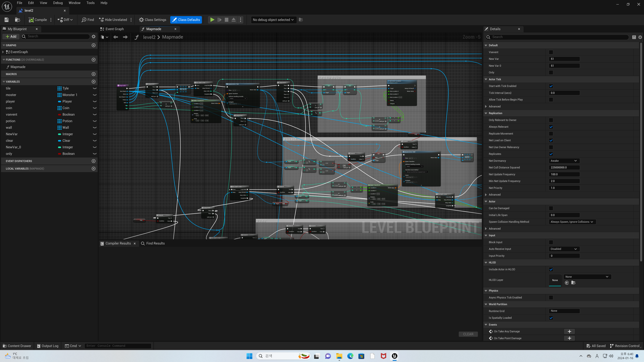Open the Net Dormancy dropdown
644x362 pixels.
pyautogui.click(x=564, y=161)
